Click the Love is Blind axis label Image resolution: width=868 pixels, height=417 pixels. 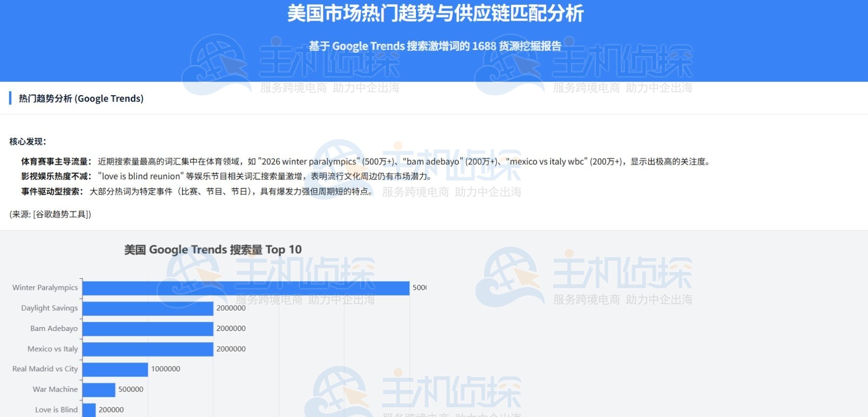56,410
